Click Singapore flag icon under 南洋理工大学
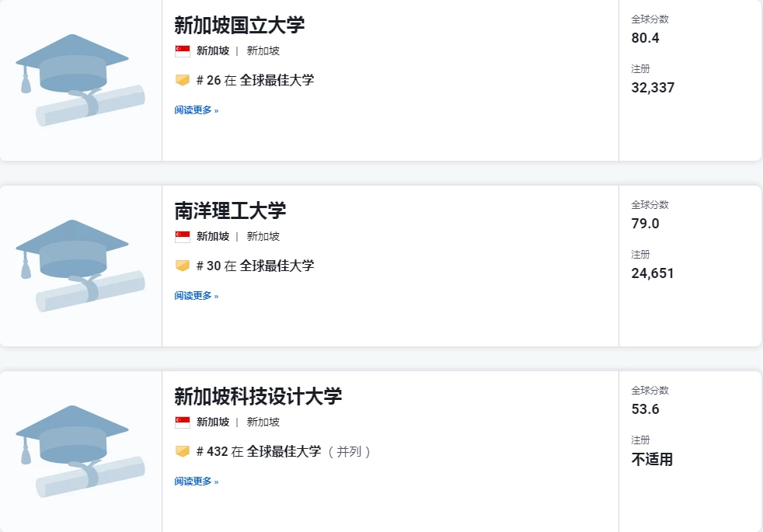The height and width of the screenshot is (532, 763). tap(183, 237)
